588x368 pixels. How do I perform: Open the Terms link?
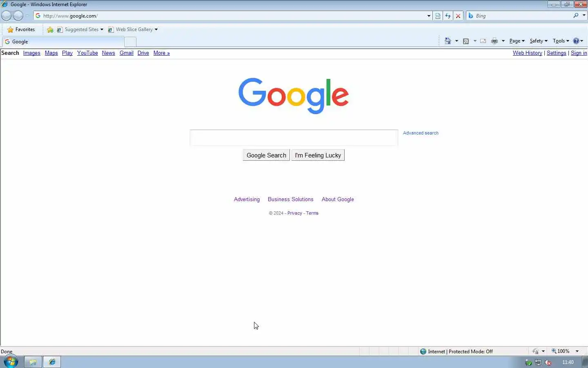coord(312,213)
